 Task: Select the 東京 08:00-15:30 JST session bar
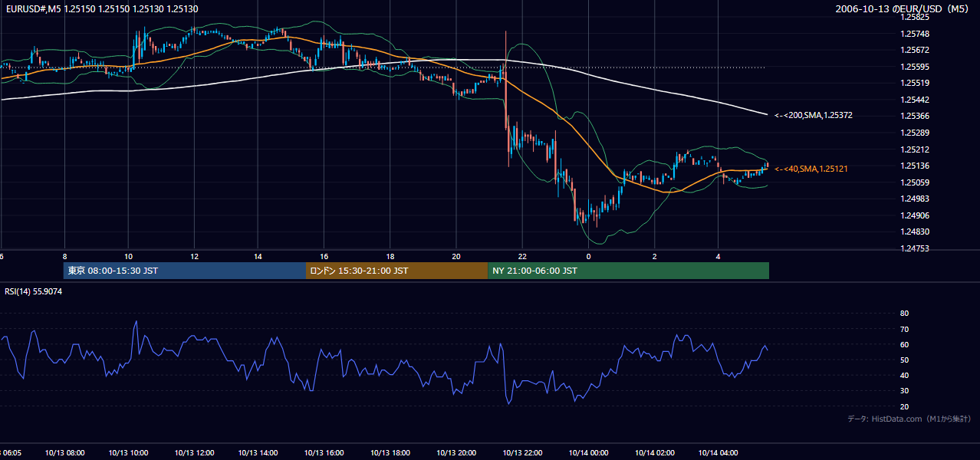pyautogui.click(x=184, y=271)
